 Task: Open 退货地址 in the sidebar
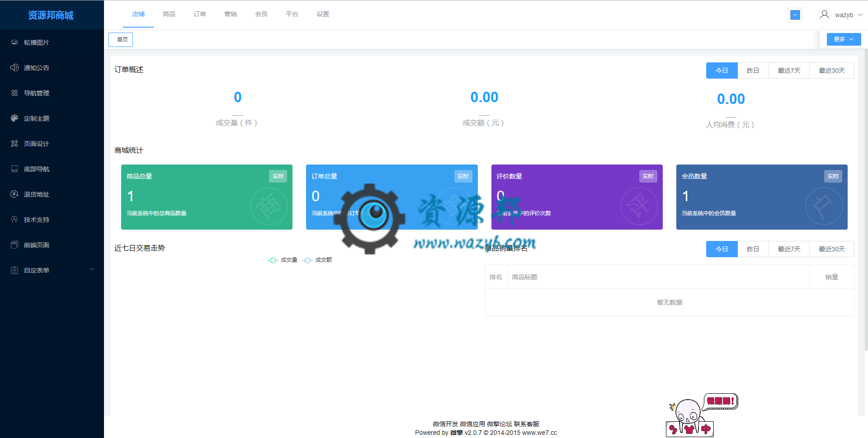pos(52,194)
